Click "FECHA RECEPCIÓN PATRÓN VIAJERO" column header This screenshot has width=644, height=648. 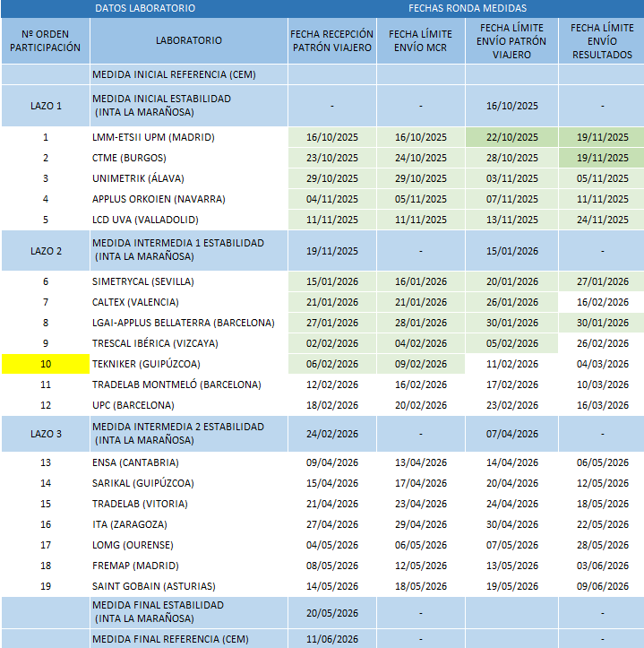point(331,40)
